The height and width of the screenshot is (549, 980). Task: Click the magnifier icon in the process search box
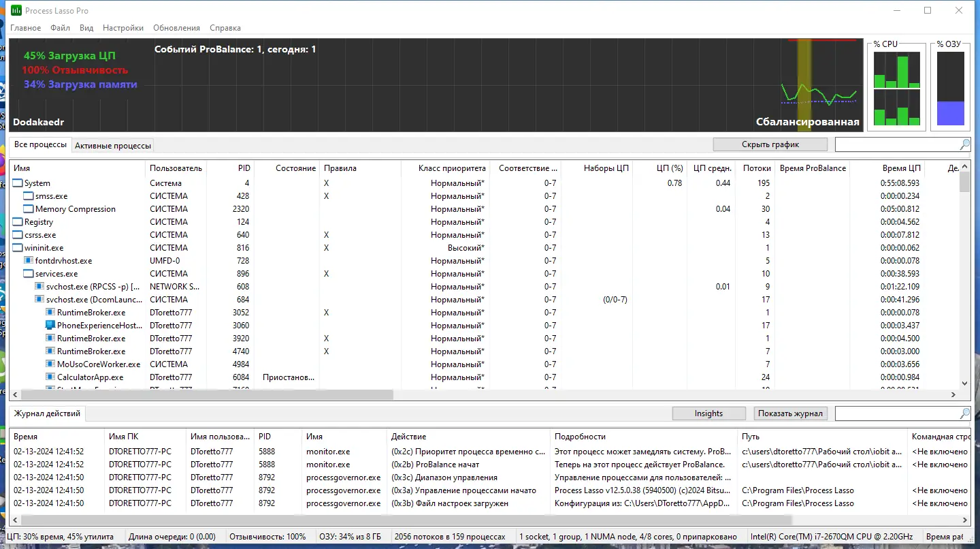[964, 144]
